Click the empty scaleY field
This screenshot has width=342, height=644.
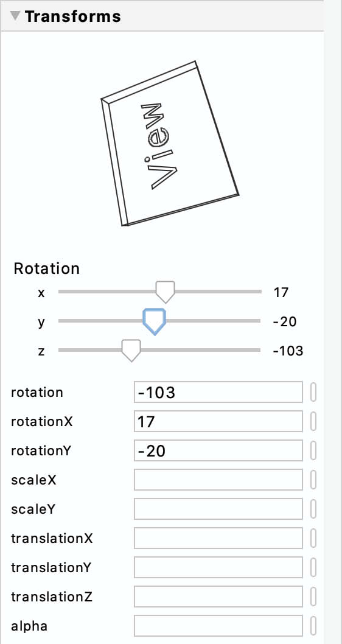[x=218, y=509]
